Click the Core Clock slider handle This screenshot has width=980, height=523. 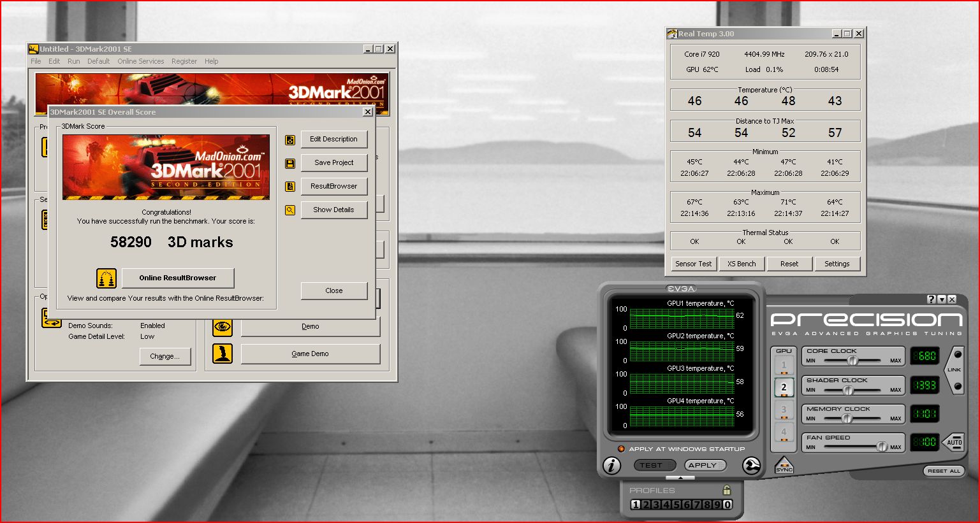coord(852,361)
